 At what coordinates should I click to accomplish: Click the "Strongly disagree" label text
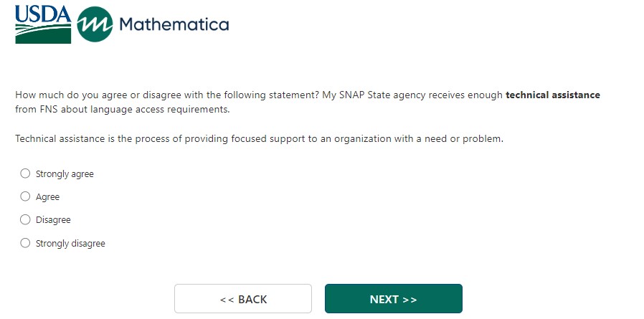point(70,244)
